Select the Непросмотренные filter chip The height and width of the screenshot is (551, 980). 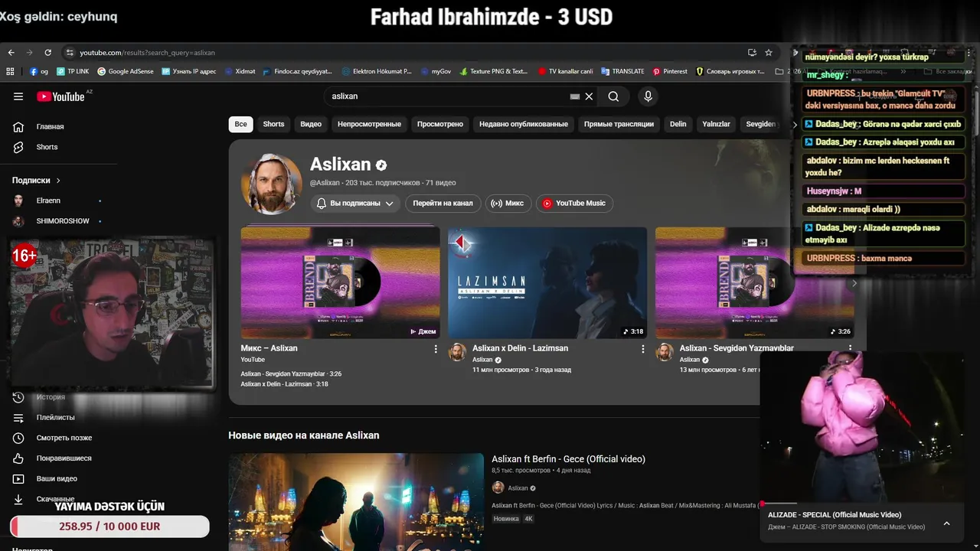point(370,124)
